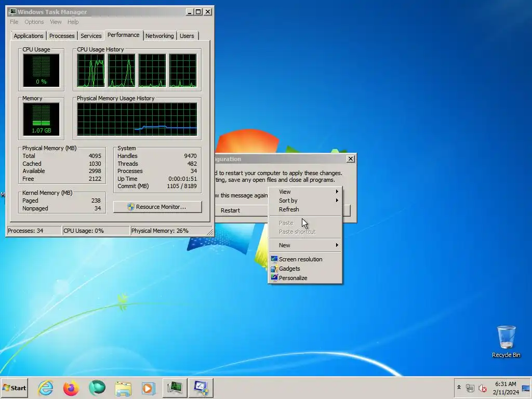Click the first CPU Usage History graph
The image size is (532, 399).
point(91,70)
